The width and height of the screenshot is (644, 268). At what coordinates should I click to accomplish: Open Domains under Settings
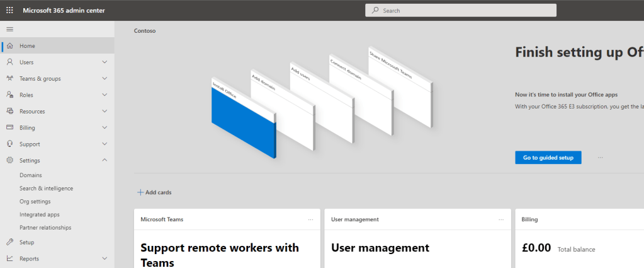click(31, 175)
